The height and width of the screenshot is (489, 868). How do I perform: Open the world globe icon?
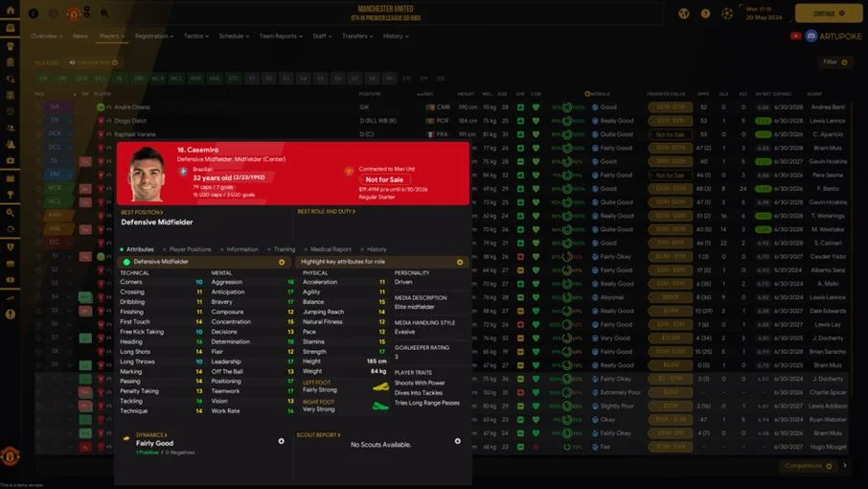click(684, 13)
